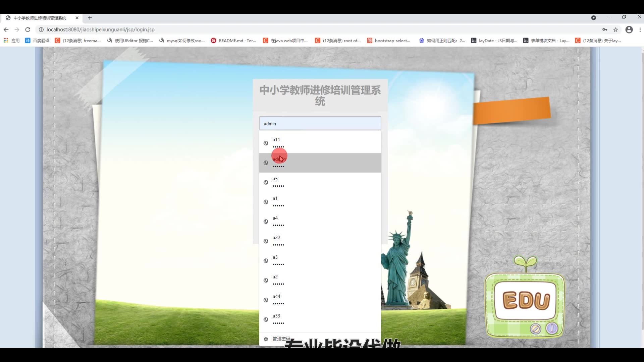644x362 pixels.
Task: Open the browser profile avatar
Action: (x=629, y=29)
